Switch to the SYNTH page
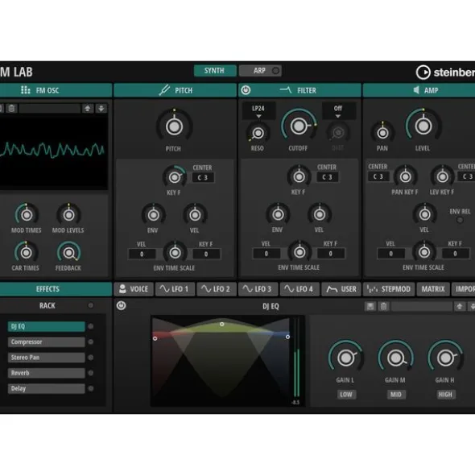The image size is (475, 476). tap(215, 71)
